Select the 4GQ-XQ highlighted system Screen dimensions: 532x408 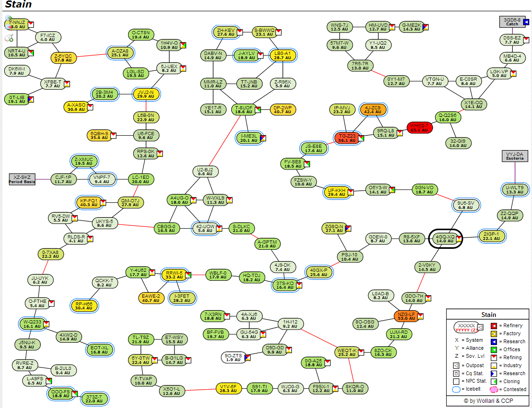(445, 239)
